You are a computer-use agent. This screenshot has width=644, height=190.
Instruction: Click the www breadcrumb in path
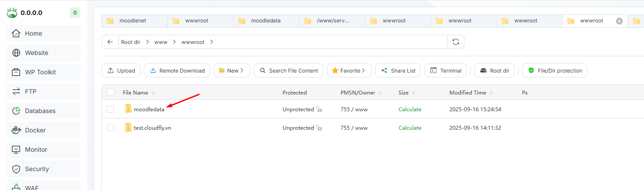coord(161,42)
